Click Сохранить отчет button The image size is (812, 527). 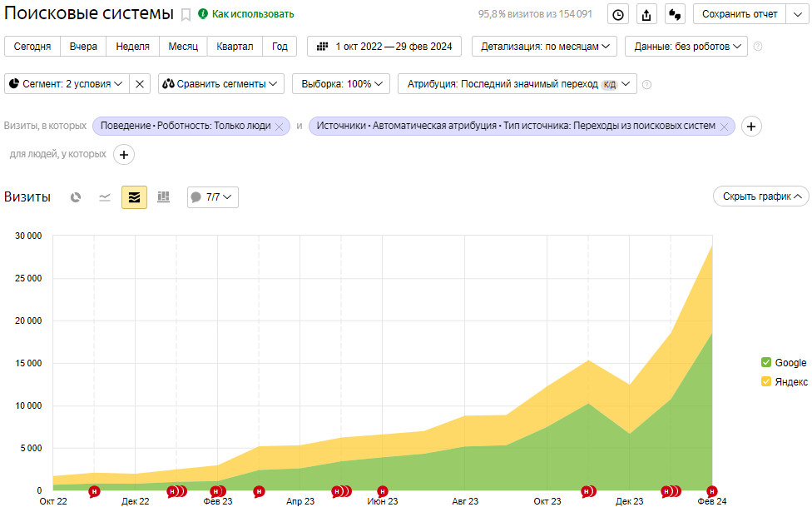[x=740, y=14]
